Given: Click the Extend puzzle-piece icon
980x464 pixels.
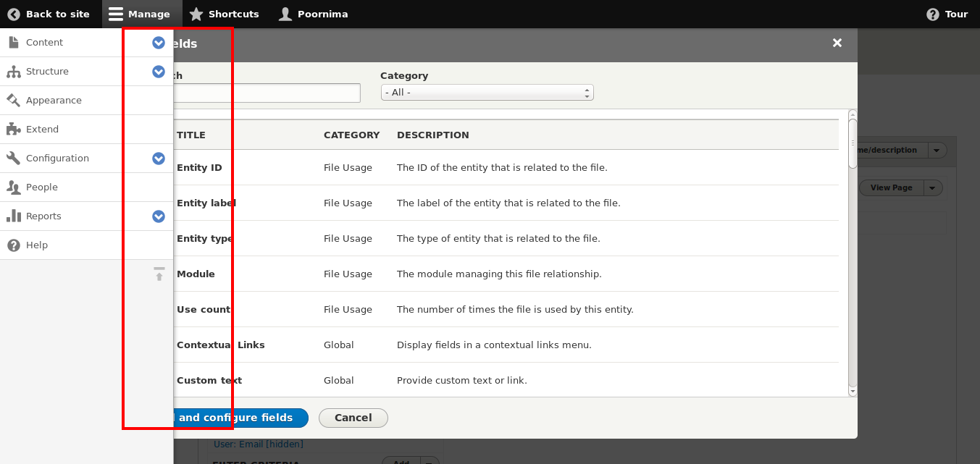Looking at the screenshot, I should click(x=12, y=129).
